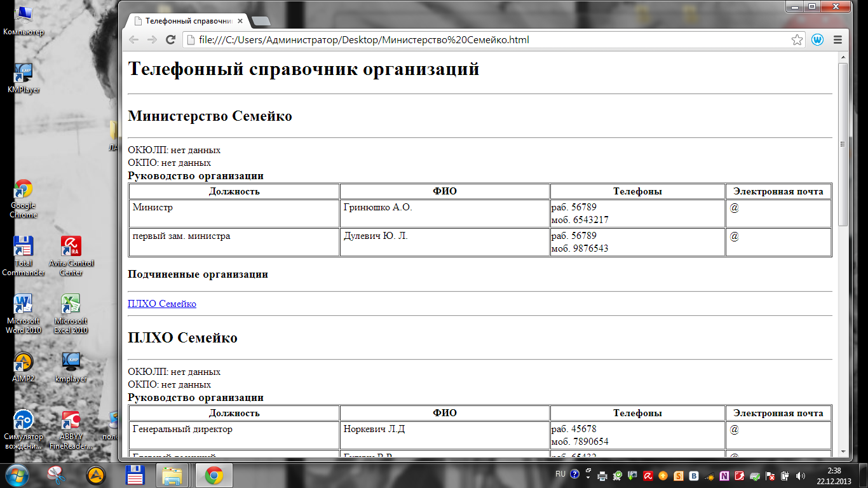This screenshot has width=868, height=488.
Task: Click the Министр table cell
Action: [x=234, y=213]
